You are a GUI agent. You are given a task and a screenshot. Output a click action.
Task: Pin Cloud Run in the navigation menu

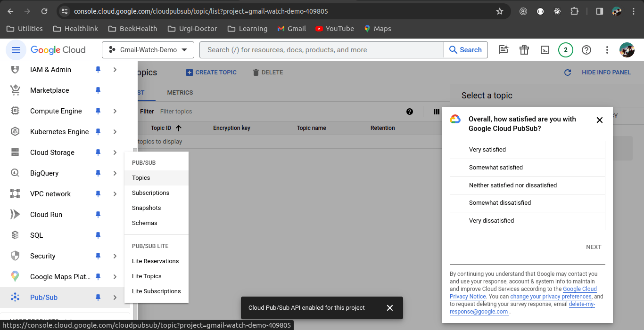pos(98,214)
